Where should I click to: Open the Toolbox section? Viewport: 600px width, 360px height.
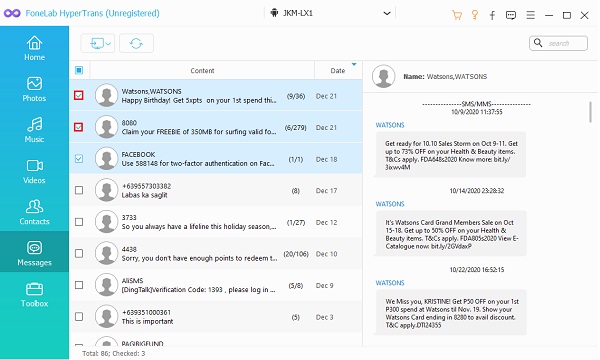(34, 295)
